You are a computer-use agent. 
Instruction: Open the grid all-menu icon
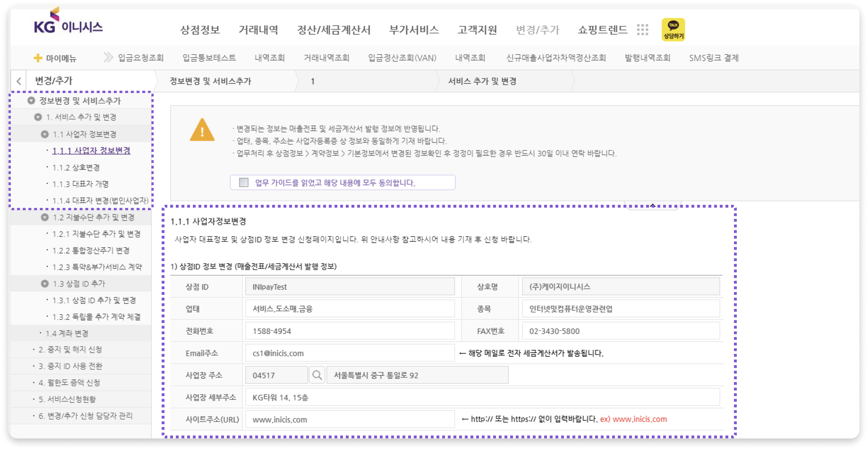(x=642, y=30)
